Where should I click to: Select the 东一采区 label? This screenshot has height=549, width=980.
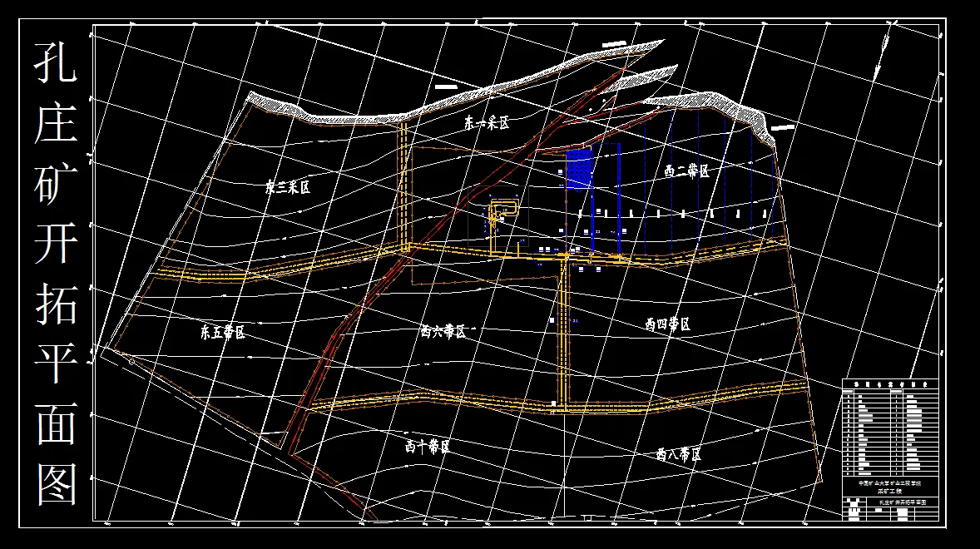487,123
